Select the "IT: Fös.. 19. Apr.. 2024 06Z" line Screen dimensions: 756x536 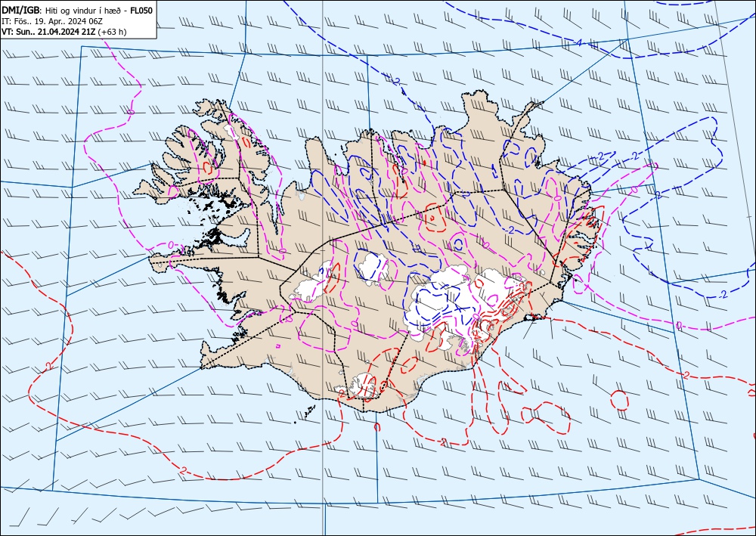(x=52, y=21)
